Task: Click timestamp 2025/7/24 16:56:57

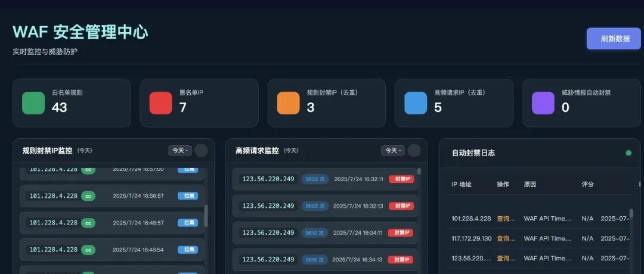Action: [x=138, y=196]
